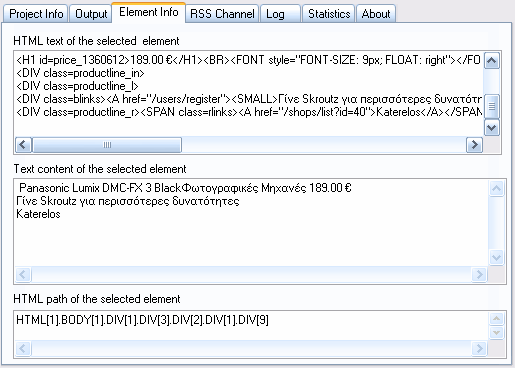Viewport: 515px width, 368px height.
Task: Click the HTML text scroll up arrow
Action: 492,61
